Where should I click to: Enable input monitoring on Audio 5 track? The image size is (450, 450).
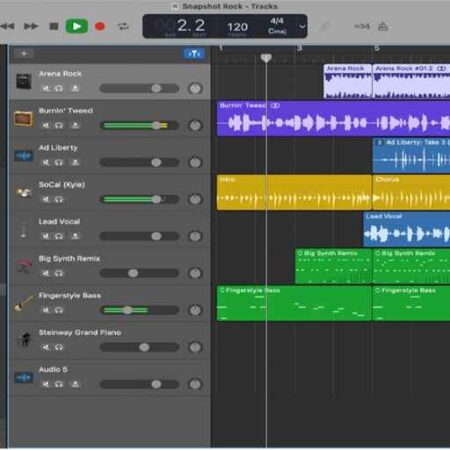click(75, 384)
